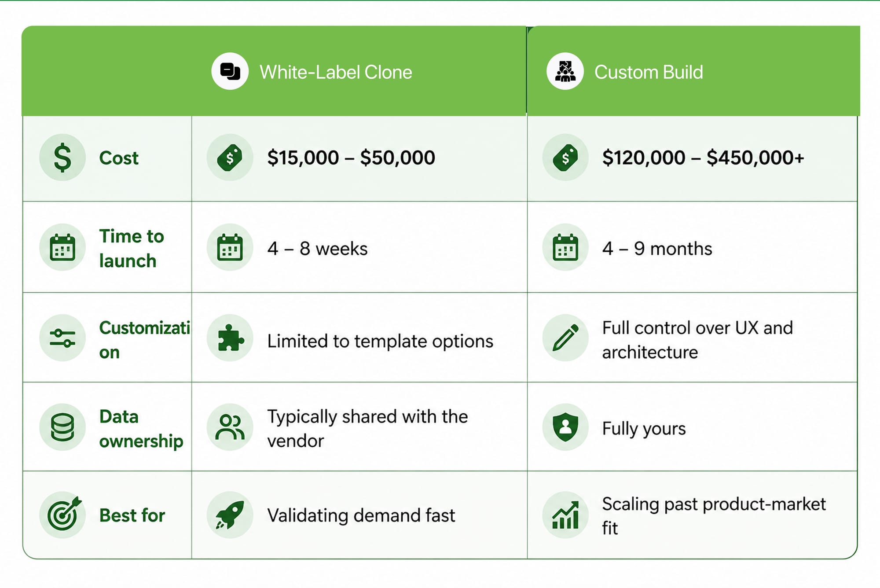Image resolution: width=880 pixels, height=588 pixels.
Task: Click the growth chart icon beside Scaling text
Action: 565,515
